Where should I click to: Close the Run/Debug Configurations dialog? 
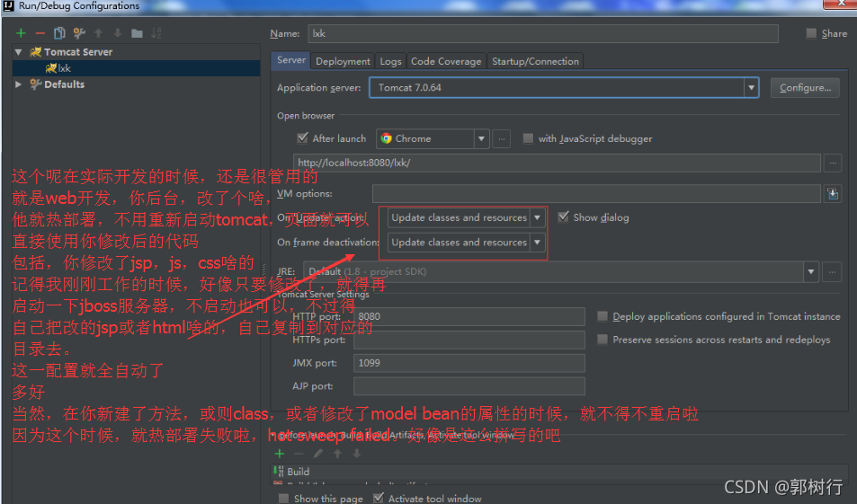[841, 4]
